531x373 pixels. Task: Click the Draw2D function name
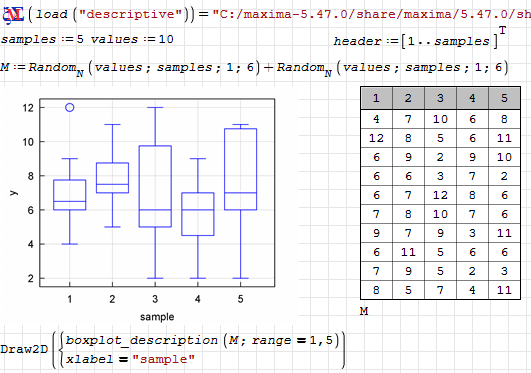[24, 349]
